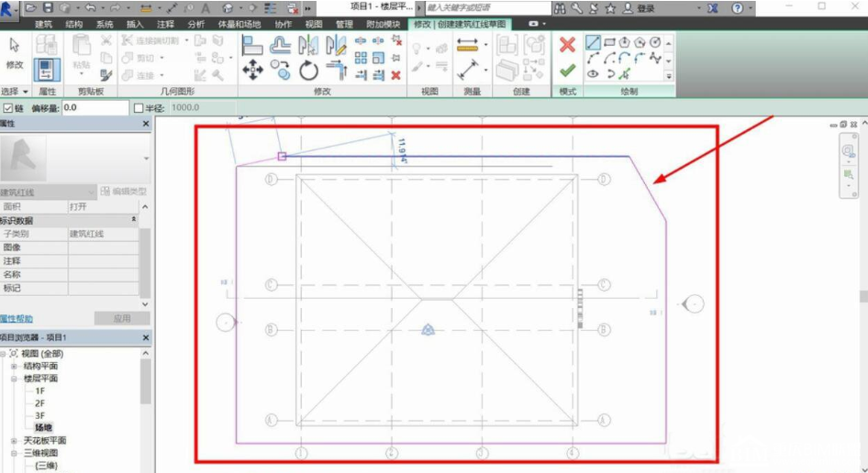This screenshot has width=868, height=473.
Task: Open the 视图 ribbon tab
Action: click(313, 25)
